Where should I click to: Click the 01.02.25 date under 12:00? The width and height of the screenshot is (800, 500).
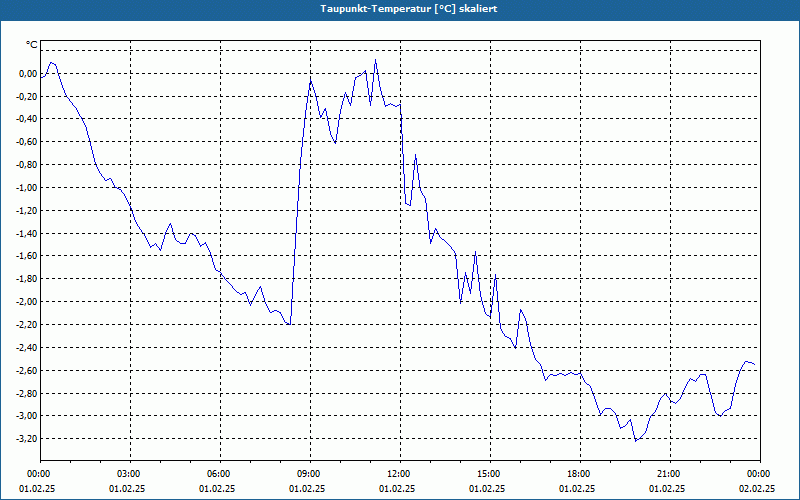397,488
